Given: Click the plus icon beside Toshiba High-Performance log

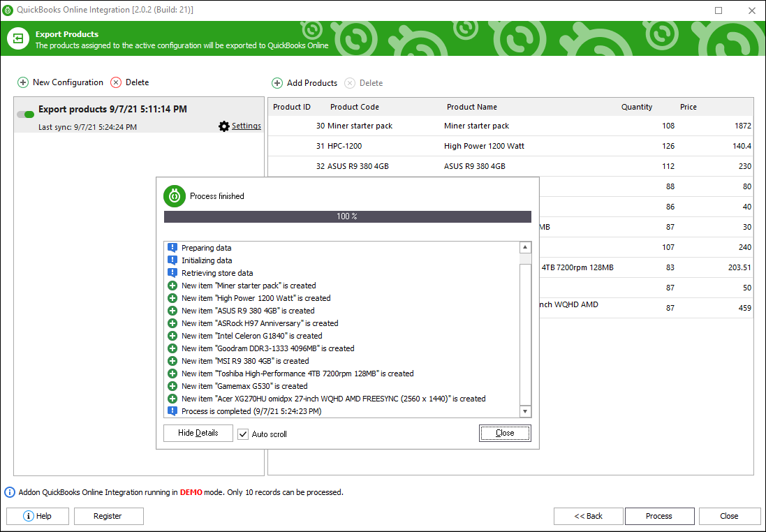Looking at the screenshot, I should 172,374.
